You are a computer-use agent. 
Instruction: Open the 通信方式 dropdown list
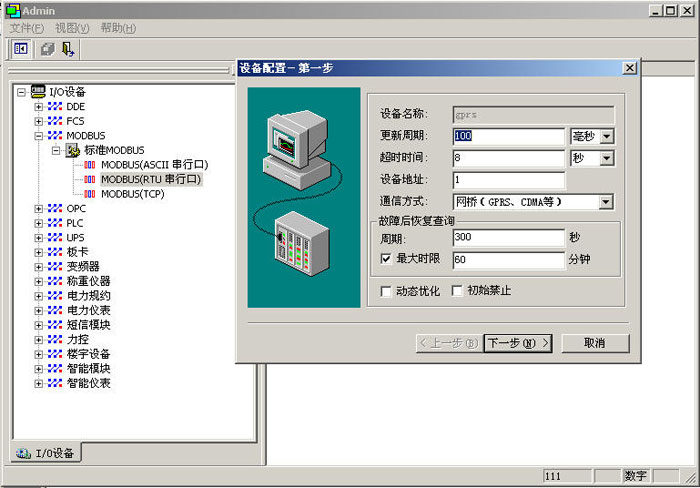[606, 202]
